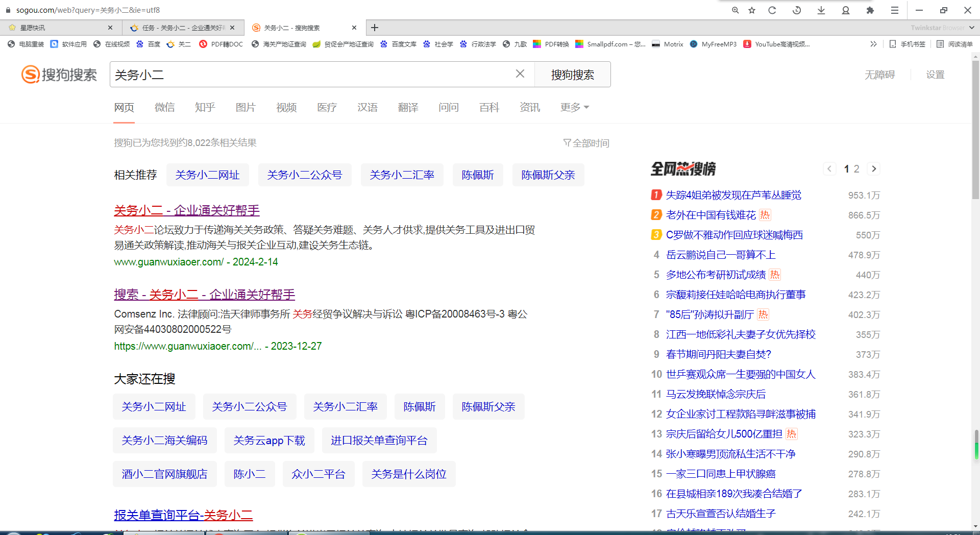
Task: Open the MyFreeMP3 bookmark
Action: [713, 44]
